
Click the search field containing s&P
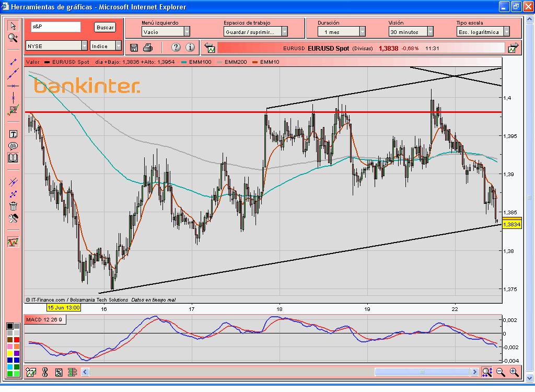[x=56, y=27]
